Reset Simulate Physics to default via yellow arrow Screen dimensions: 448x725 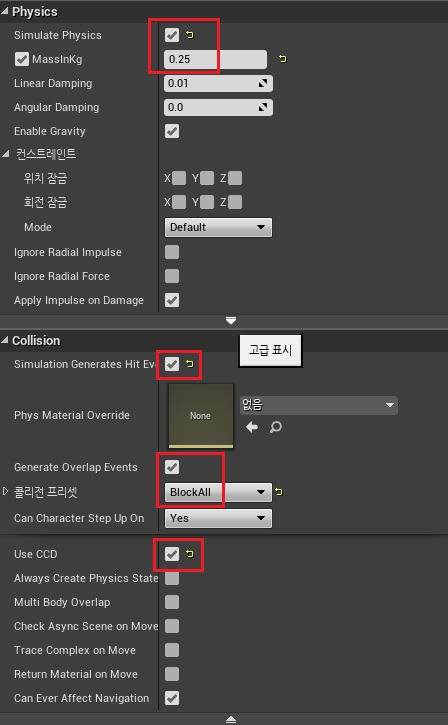[x=190, y=35]
